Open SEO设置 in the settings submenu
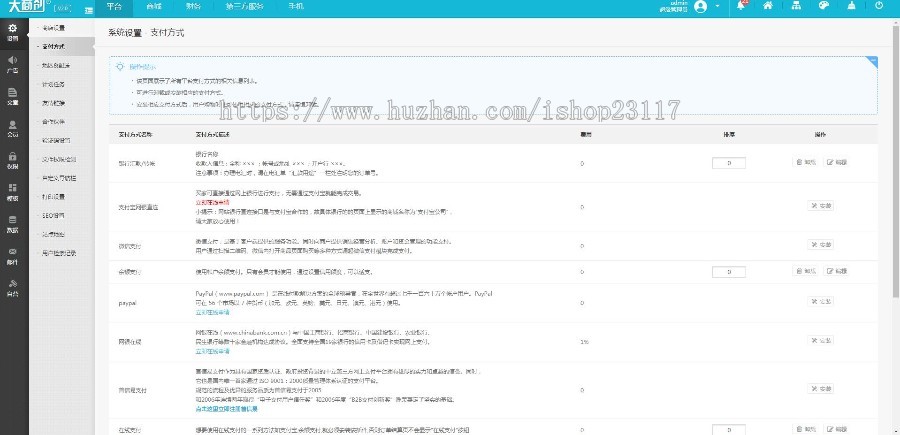The image size is (900, 435). [x=54, y=215]
